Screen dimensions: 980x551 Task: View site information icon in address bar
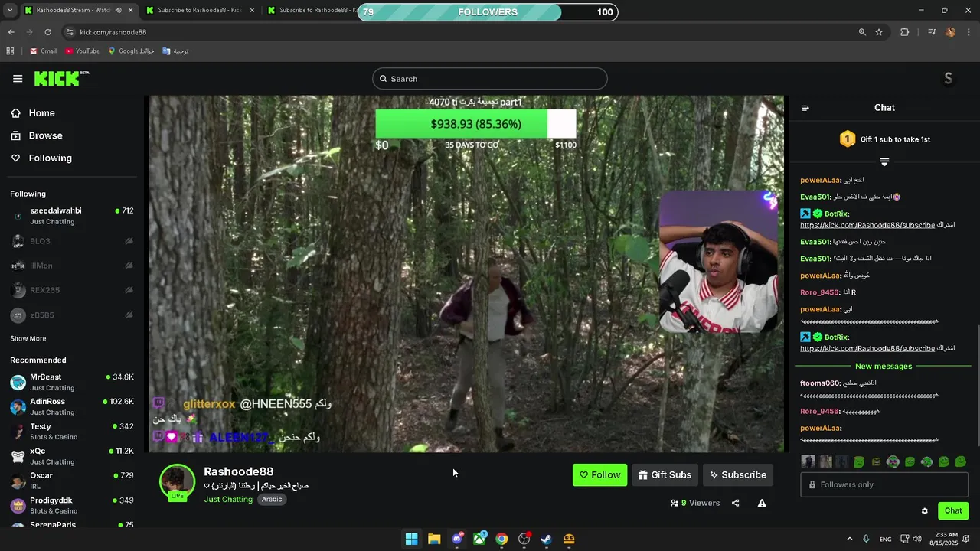click(x=70, y=32)
